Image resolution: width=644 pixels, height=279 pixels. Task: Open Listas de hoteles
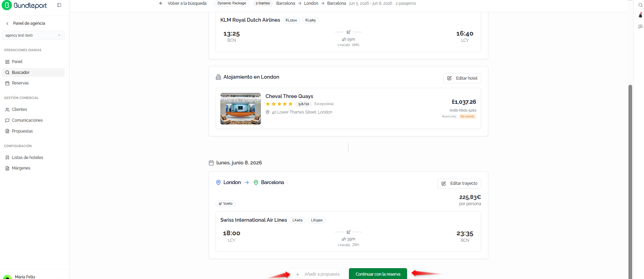point(33,158)
